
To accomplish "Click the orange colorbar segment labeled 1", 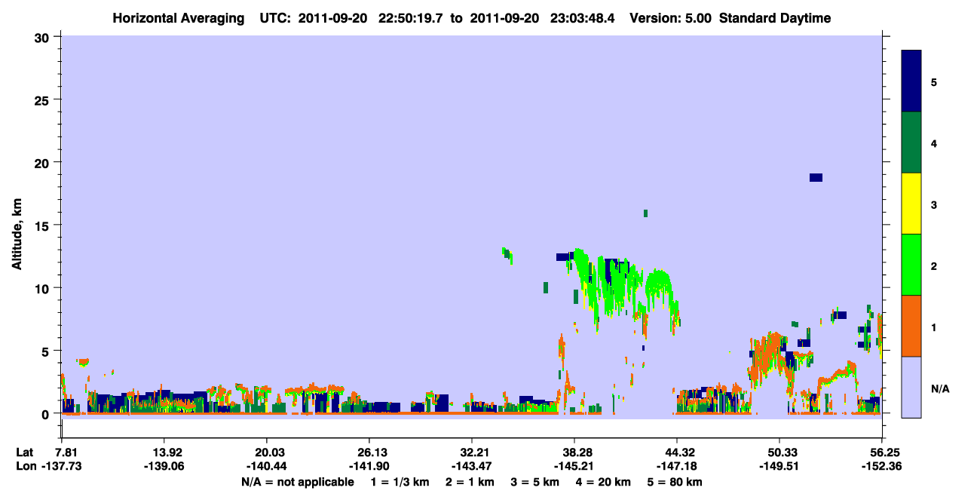I will [x=911, y=326].
